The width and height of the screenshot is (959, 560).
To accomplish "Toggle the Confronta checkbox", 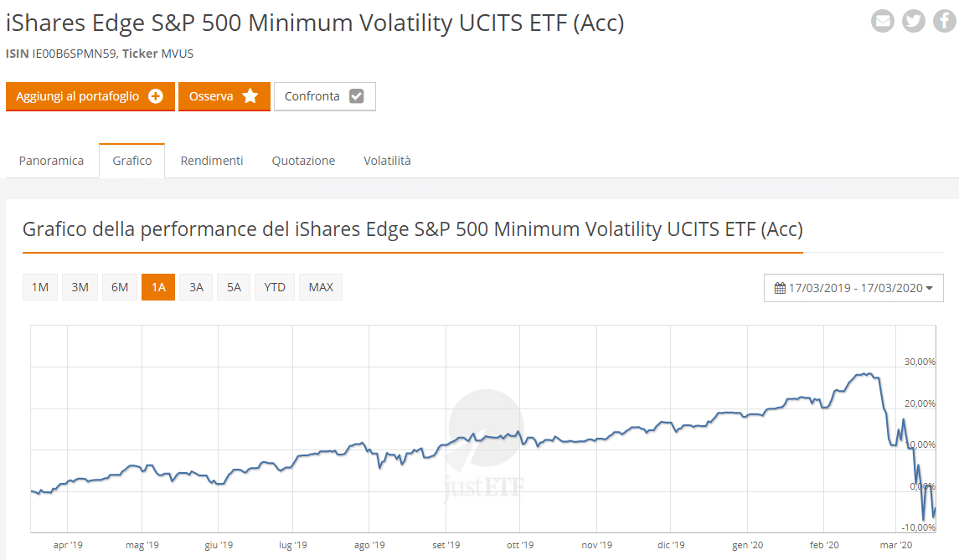I will tap(356, 96).
